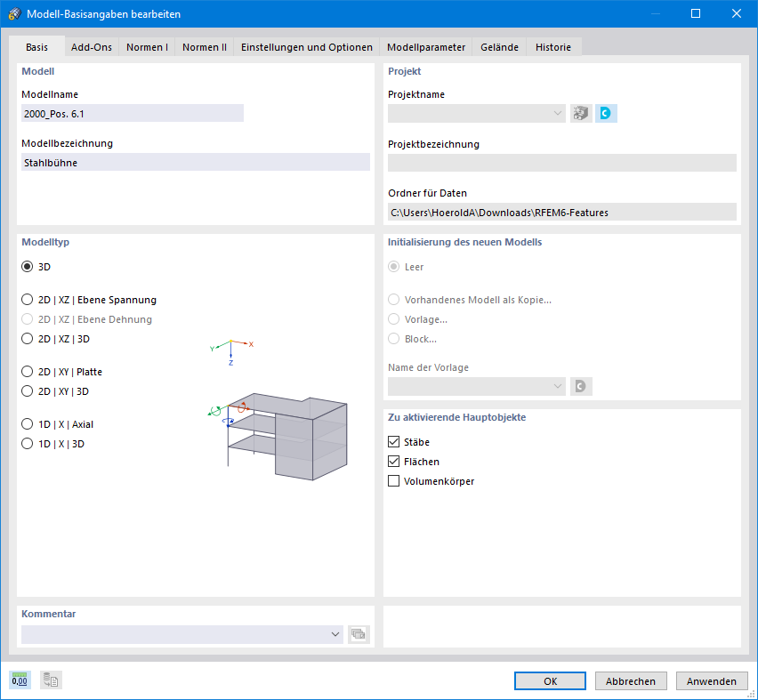
Task: Click the database document icon in bottom bar
Action: (x=51, y=680)
